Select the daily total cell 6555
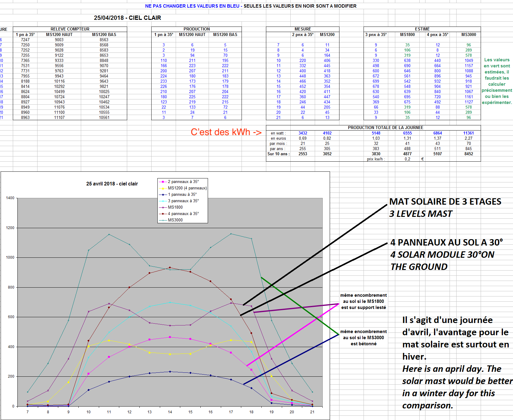513x420 pixels. tap(407, 133)
